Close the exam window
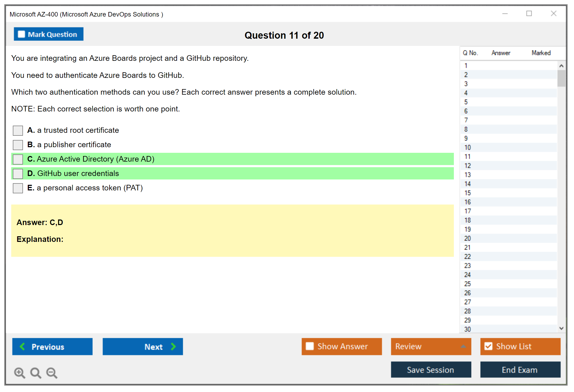The height and width of the screenshot is (392, 574). [x=553, y=14]
